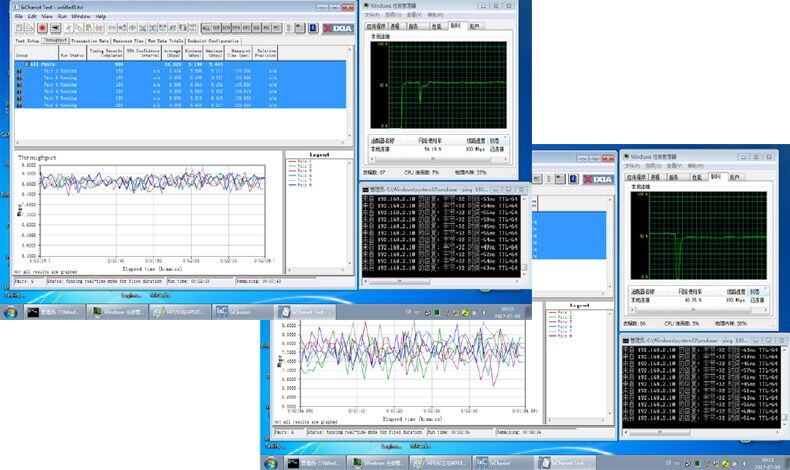Image resolution: width=790 pixels, height=470 pixels.
Task: Open the File menu in IxChariot
Action: (x=19, y=16)
